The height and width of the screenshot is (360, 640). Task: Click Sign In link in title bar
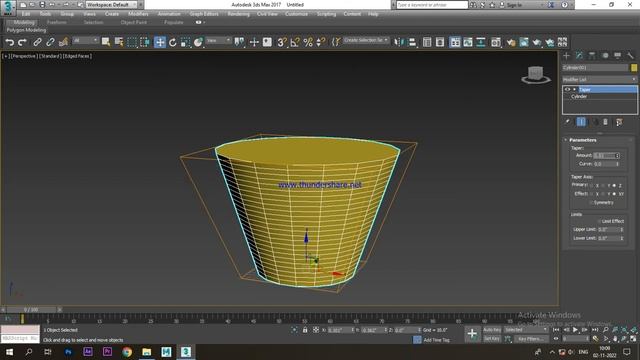(514, 5)
